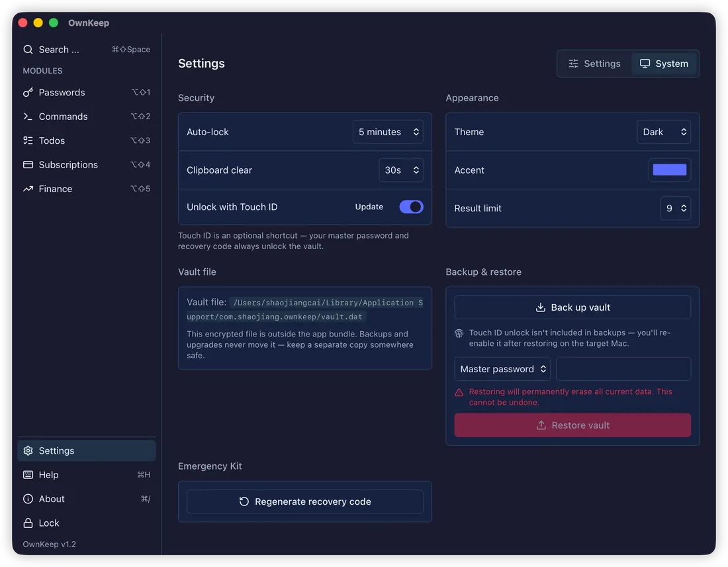Open the Help page
This screenshot has width=728, height=567.
pyautogui.click(x=86, y=474)
